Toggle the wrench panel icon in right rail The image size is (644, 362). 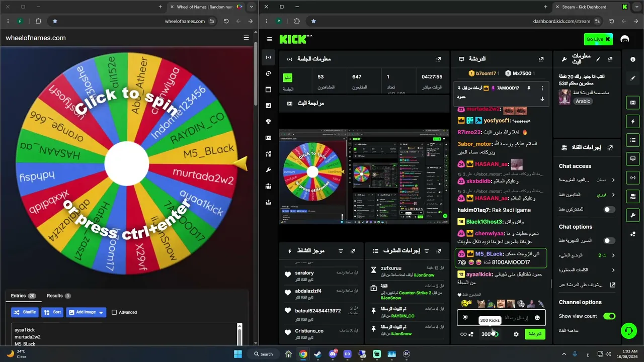point(633,215)
